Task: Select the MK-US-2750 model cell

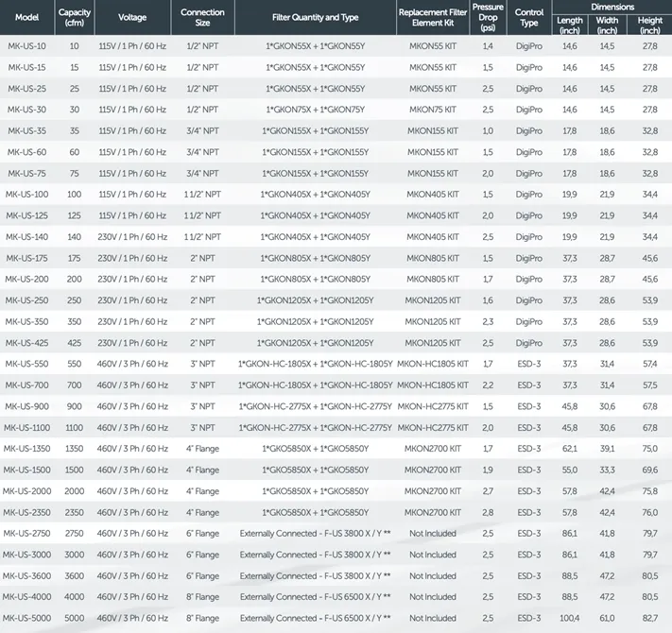Action: (26, 534)
